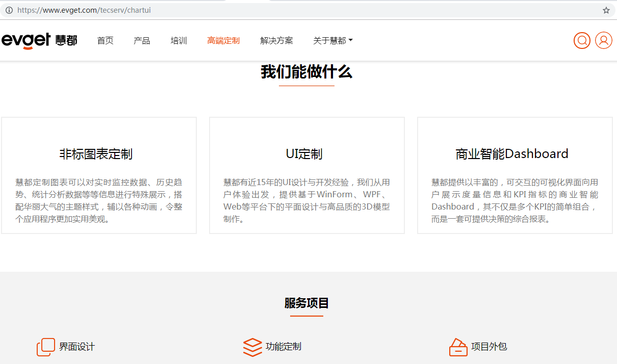Click the 功能定制 stacked layers icon
Image resolution: width=617 pixels, height=364 pixels.
point(252,347)
